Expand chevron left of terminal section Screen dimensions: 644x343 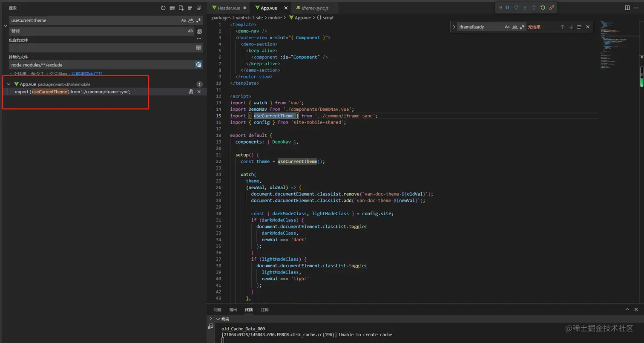210,319
